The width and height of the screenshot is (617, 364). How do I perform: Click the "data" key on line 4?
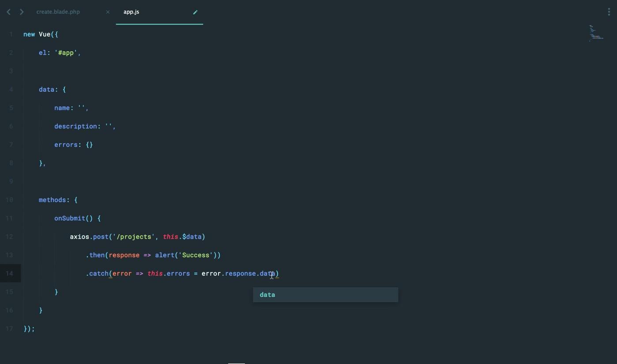(x=46, y=90)
